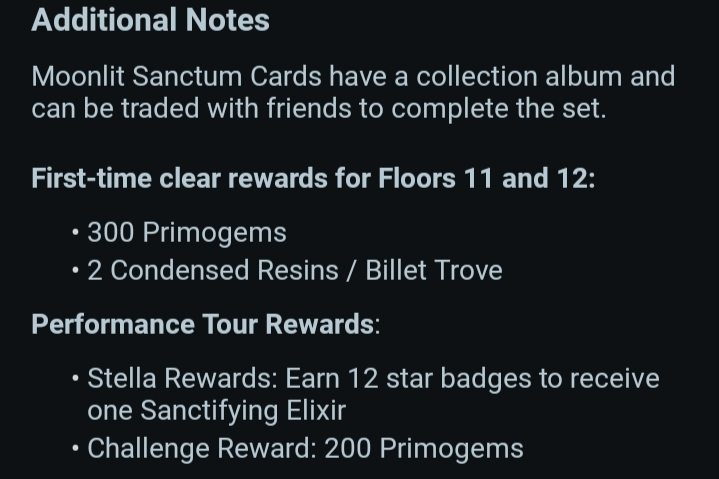
Task: Click the text 'Floors 11 and 12:'
Action: click(x=487, y=178)
